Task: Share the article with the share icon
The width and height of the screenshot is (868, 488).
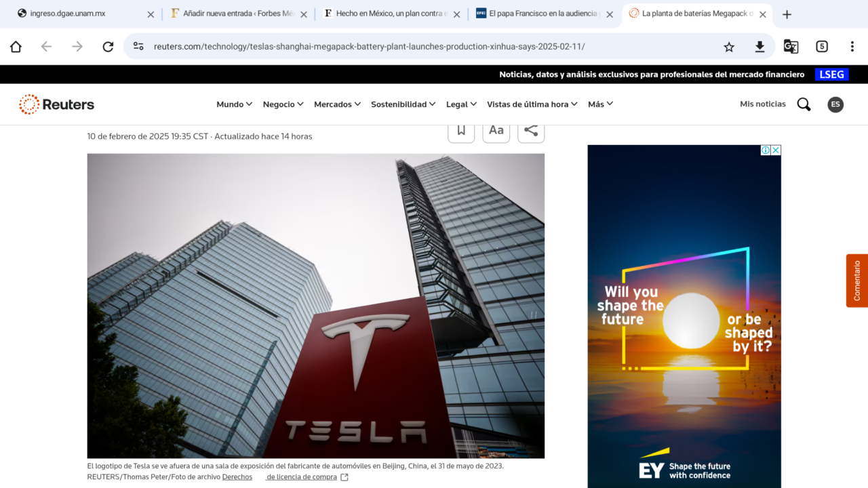Action: (x=531, y=131)
